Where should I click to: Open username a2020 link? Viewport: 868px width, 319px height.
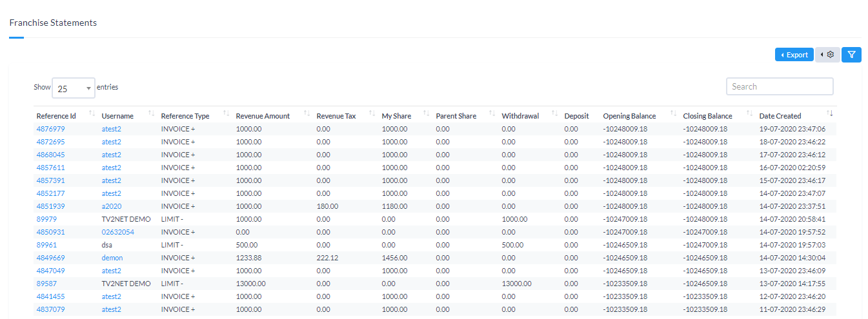(111, 206)
